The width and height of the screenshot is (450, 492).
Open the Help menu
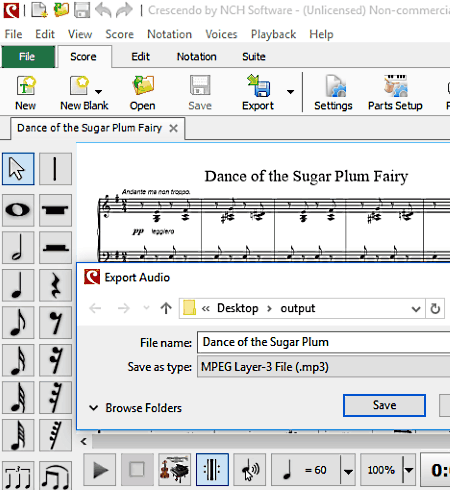point(321,34)
